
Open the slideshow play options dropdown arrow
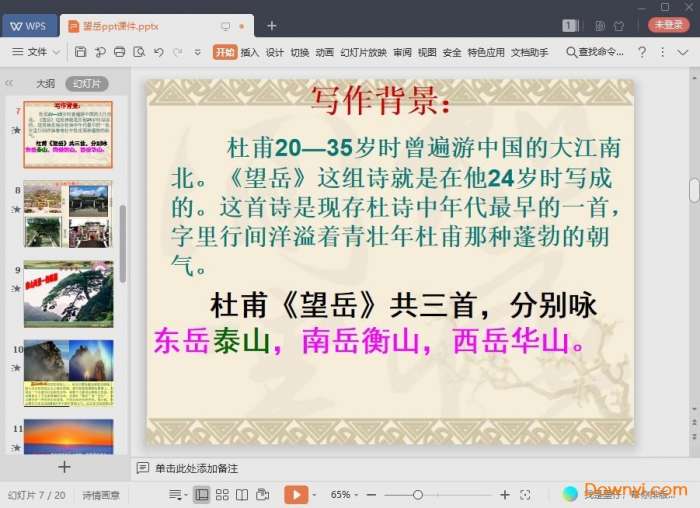314,495
